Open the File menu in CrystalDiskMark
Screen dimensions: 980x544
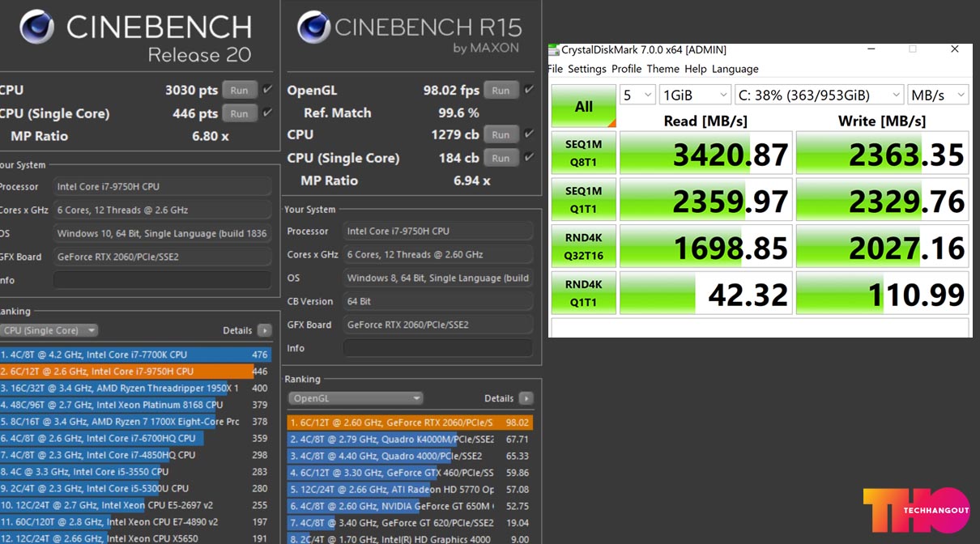coord(555,69)
